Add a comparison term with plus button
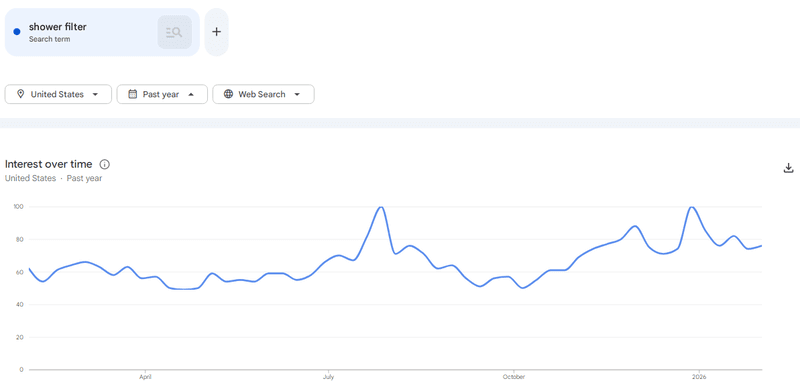The width and height of the screenshot is (800, 387). point(216,32)
